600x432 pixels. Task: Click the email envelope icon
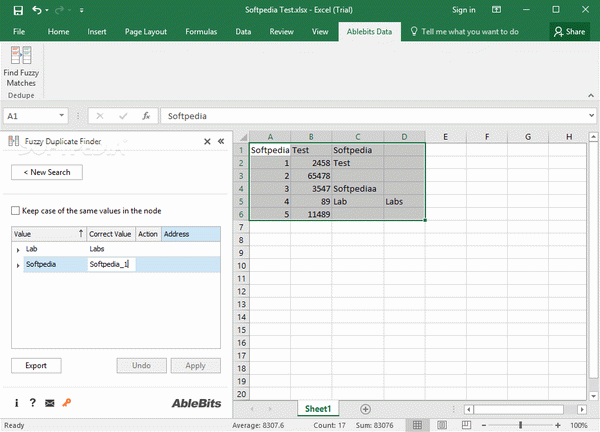50,403
